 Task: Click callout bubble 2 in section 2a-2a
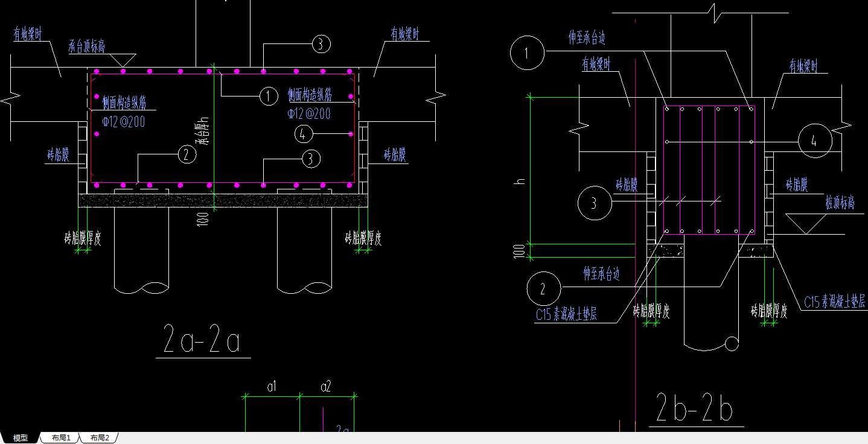click(187, 155)
